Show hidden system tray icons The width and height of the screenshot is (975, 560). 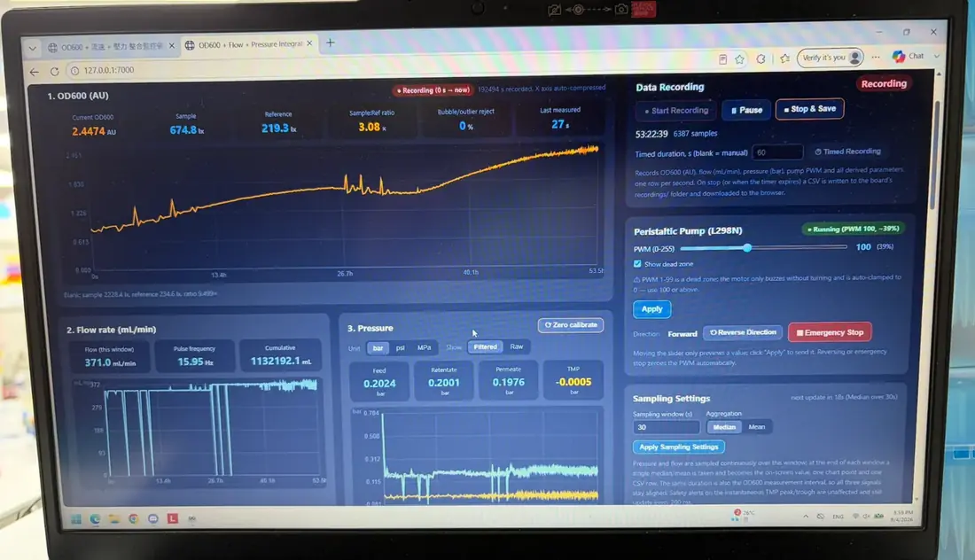pos(806,517)
